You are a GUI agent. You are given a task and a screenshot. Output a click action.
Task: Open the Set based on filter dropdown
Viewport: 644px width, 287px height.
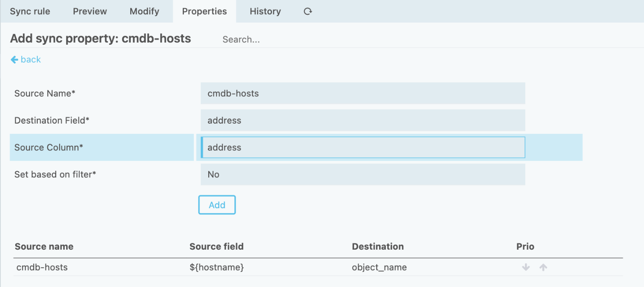(x=363, y=174)
